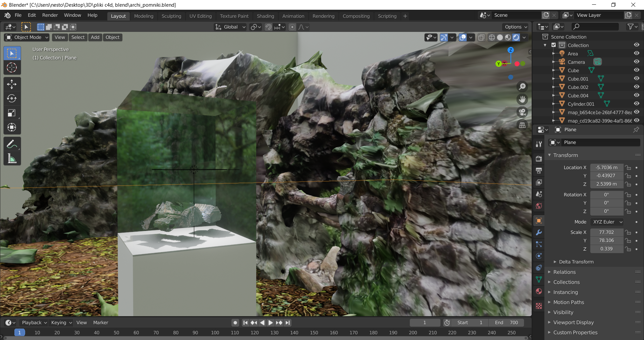
Task: Switch to rendered viewport shading
Action: point(516,37)
